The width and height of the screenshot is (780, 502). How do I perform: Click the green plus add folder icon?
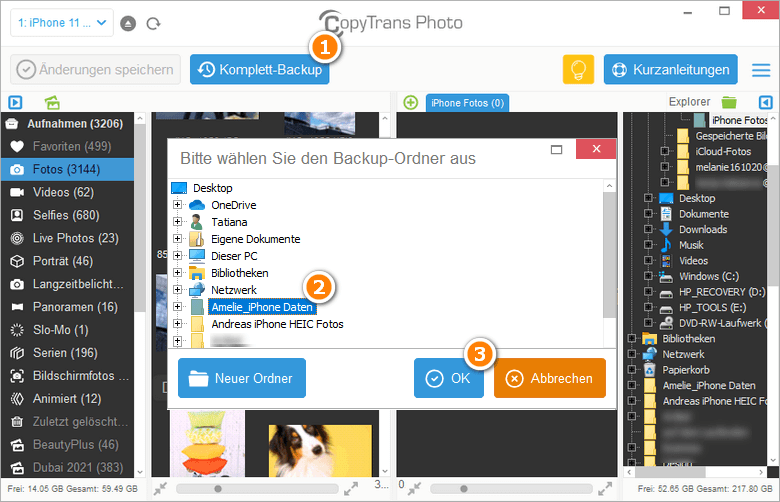pyautogui.click(x=410, y=102)
